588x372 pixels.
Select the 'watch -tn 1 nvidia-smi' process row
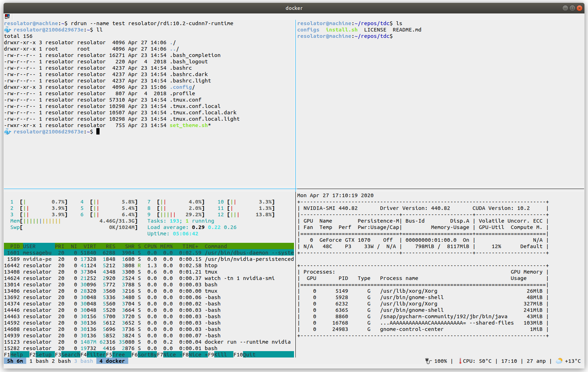click(x=149, y=278)
